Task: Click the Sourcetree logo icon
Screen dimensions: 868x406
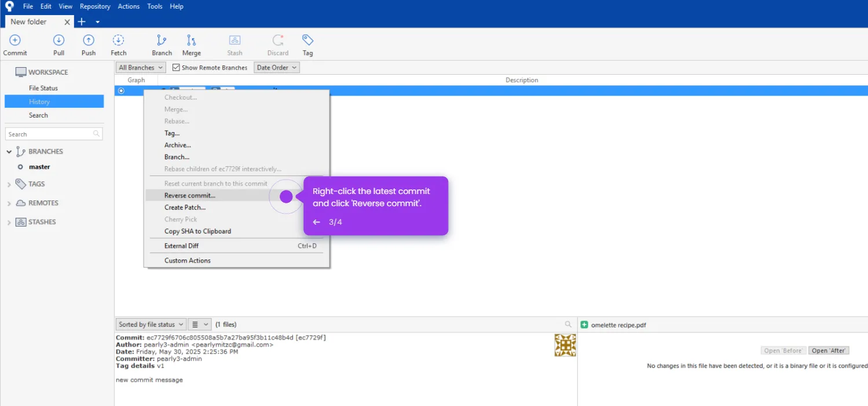Action: 9,6
